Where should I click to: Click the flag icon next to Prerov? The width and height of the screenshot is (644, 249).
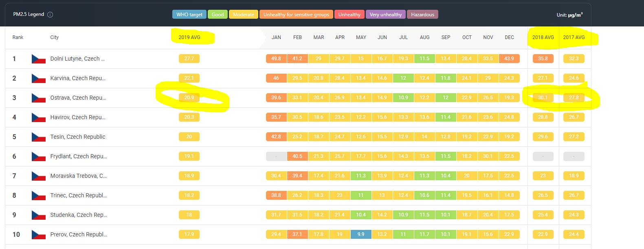click(x=38, y=235)
